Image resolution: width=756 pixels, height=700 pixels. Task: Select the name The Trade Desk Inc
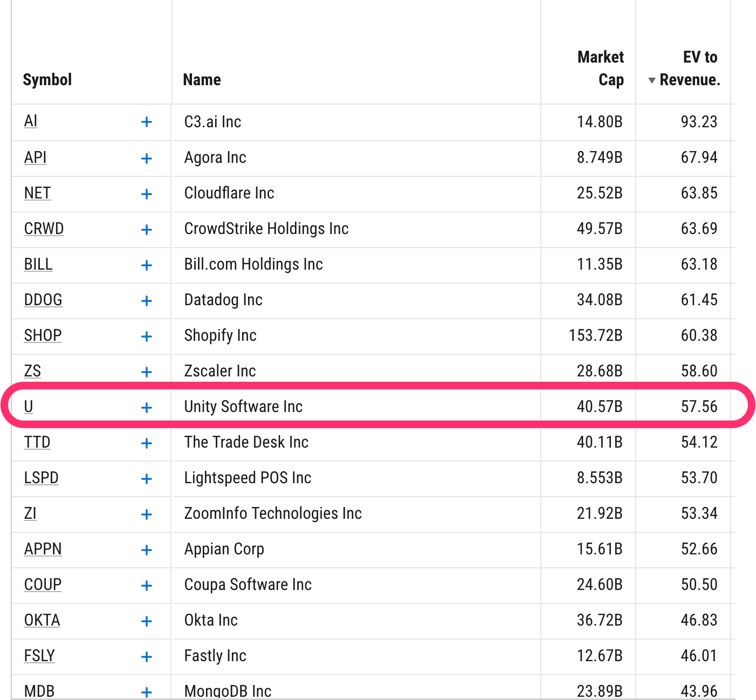coord(246,442)
